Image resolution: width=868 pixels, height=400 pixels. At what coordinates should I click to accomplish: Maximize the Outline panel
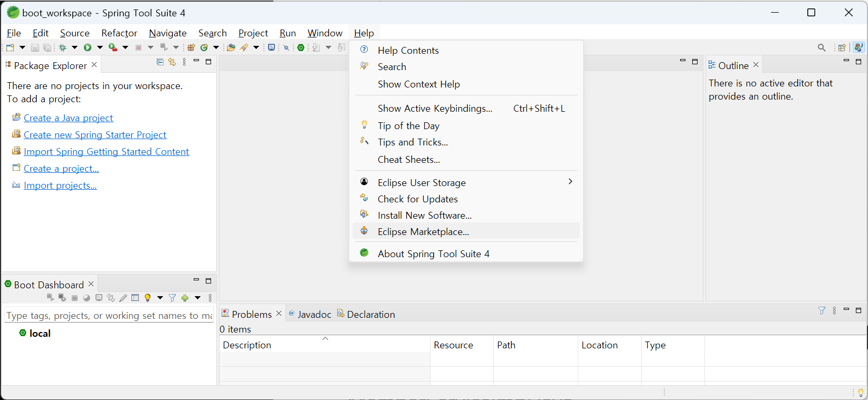[859, 62]
